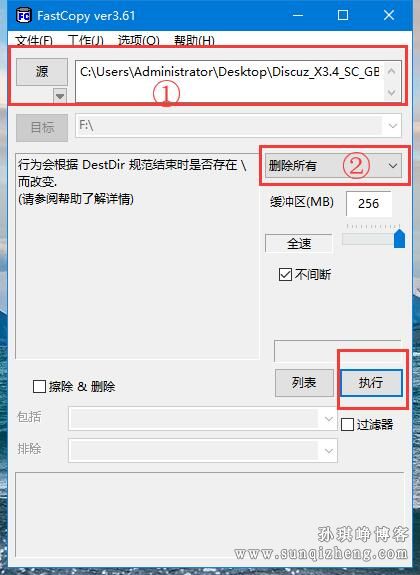Screen dimensions: 420x575
Task: Click source box scroll-down arrow
Action: 391,92
